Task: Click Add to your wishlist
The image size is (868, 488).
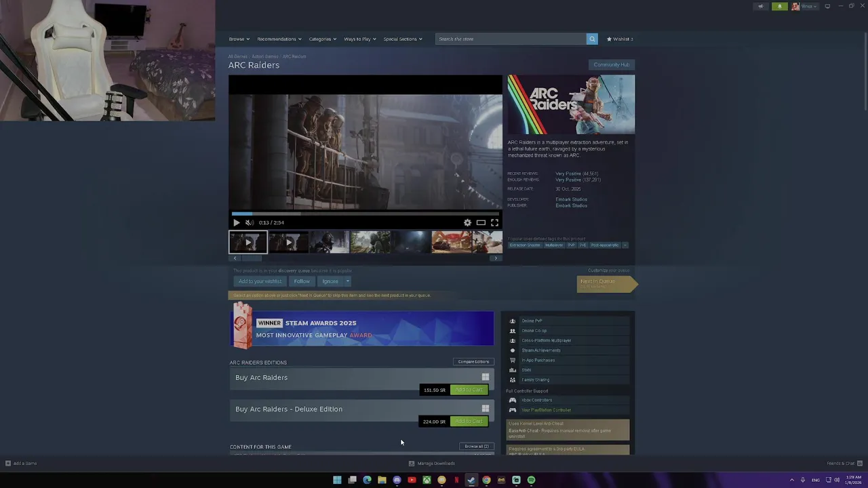Action: tap(260, 281)
